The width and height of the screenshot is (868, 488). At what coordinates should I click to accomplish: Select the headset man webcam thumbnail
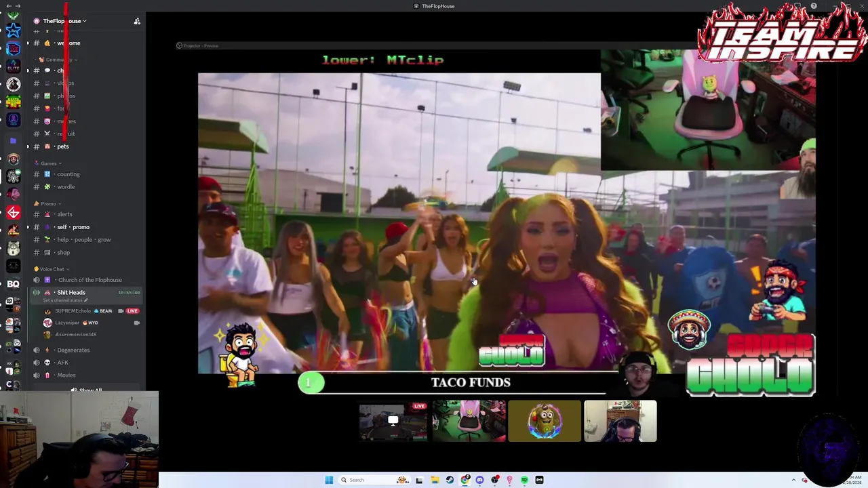click(x=620, y=421)
